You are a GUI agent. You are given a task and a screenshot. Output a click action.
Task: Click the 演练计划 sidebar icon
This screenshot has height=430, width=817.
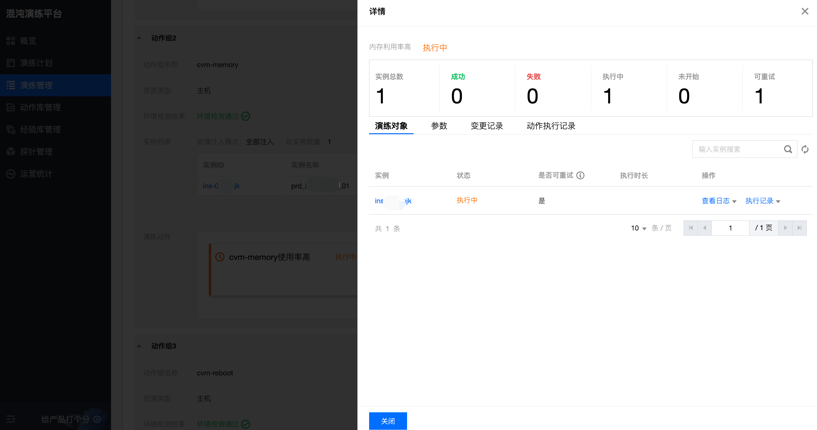point(10,63)
